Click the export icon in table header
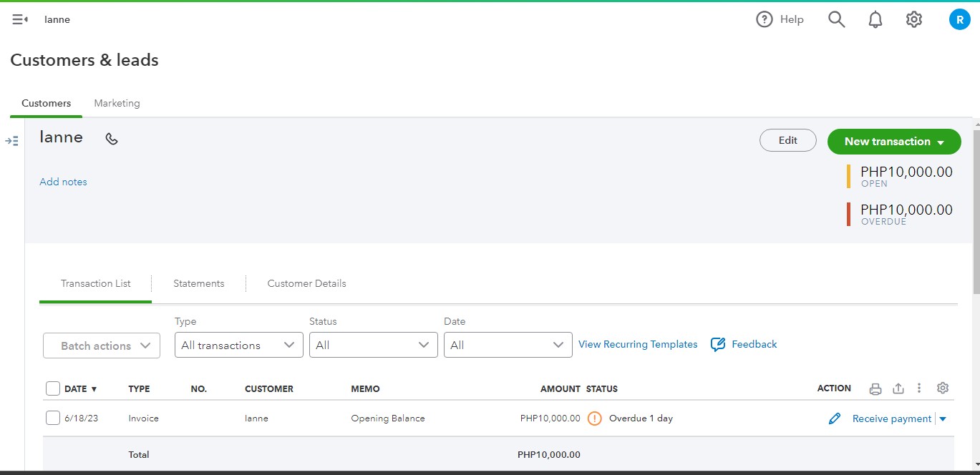The width and height of the screenshot is (980, 475). point(898,388)
